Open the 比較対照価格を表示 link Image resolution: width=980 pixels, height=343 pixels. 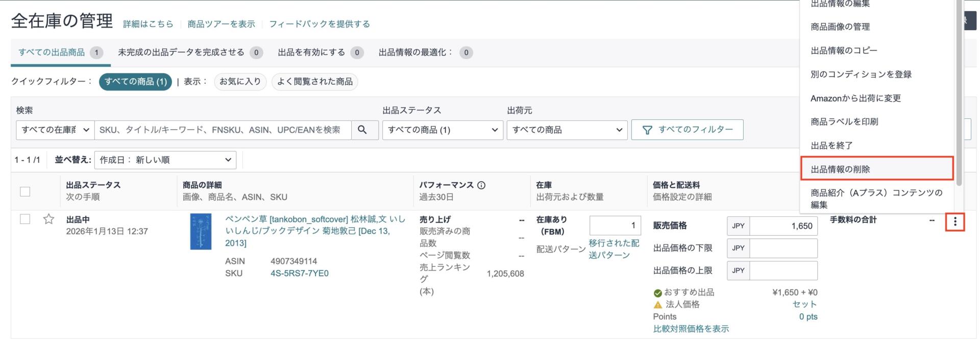pyautogui.click(x=691, y=329)
